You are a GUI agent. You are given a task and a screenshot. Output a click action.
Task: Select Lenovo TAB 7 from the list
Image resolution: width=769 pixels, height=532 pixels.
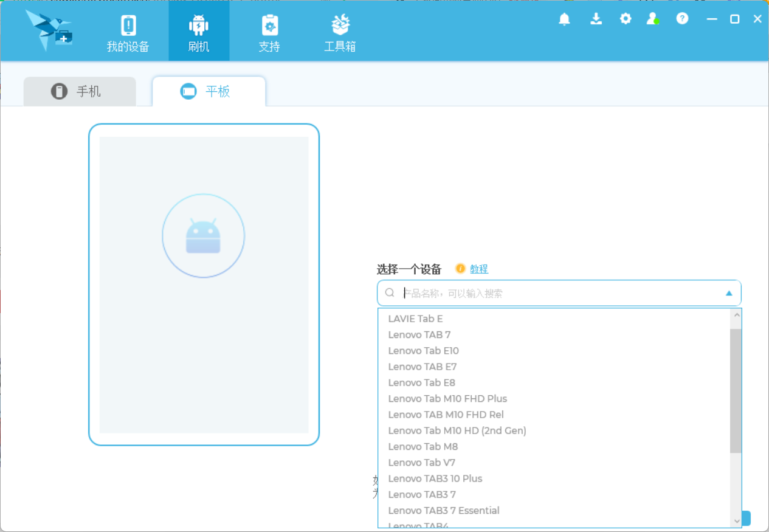click(x=554, y=334)
